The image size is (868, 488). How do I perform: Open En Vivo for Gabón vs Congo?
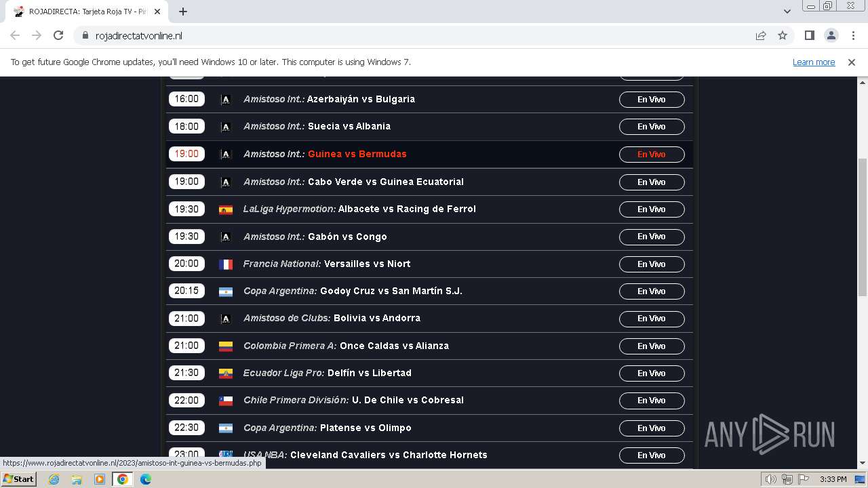652,237
